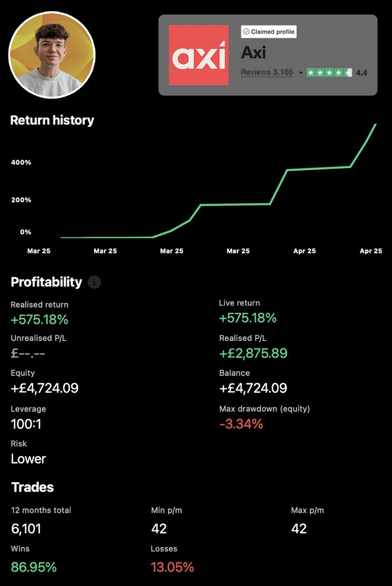Click the Realised P/L +£2,875.89 value
This screenshot has width=392, height=586.
253,353
